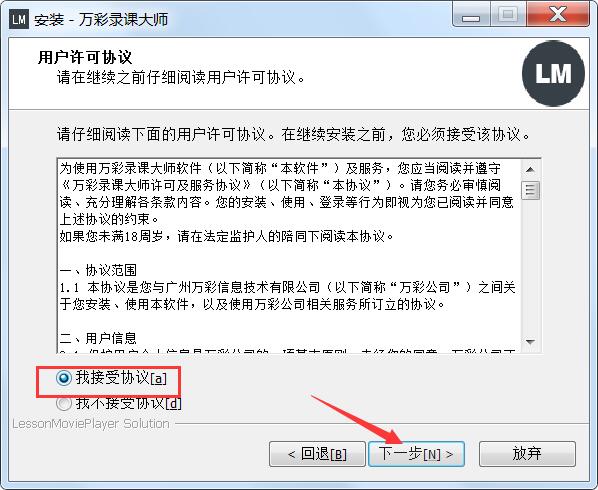The height and width of the screenshot is (490, 598).
Task: Click the LM app icon in title bar
Action: click(19, 19)
